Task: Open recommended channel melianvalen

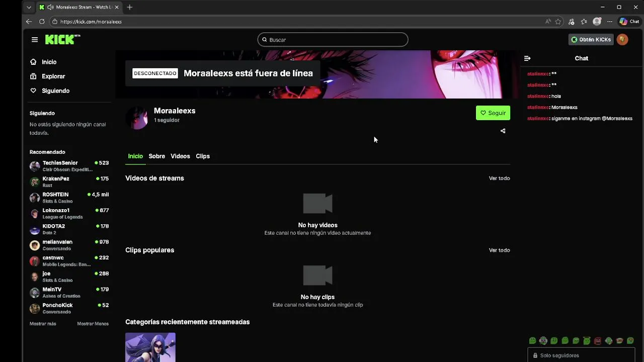Action: point(69,245)
